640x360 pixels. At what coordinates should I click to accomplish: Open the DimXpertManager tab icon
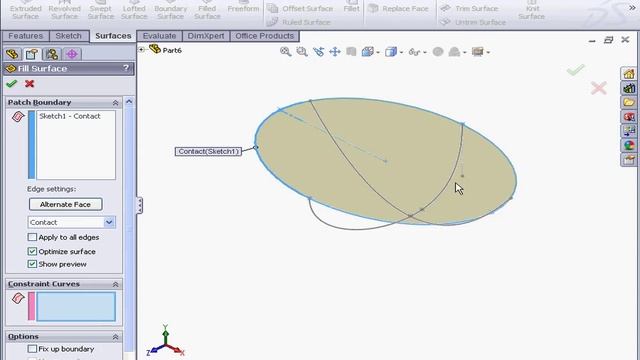tap(72, 54)
